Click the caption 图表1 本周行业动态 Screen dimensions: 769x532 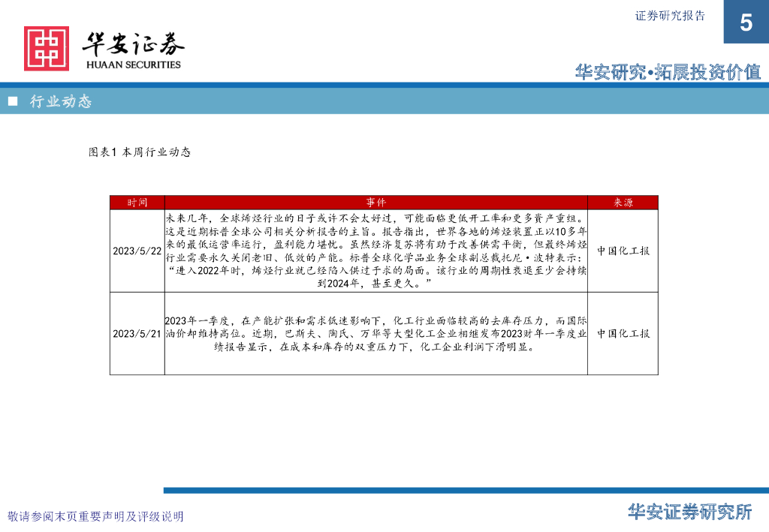pyautogui.click(x=139, y=152)
